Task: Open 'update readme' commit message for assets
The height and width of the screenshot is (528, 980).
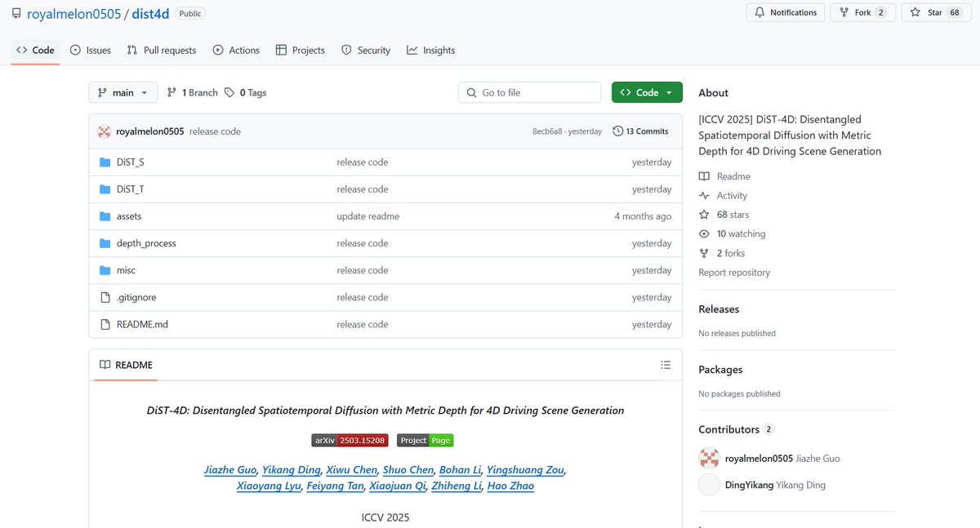Action: 368,216
